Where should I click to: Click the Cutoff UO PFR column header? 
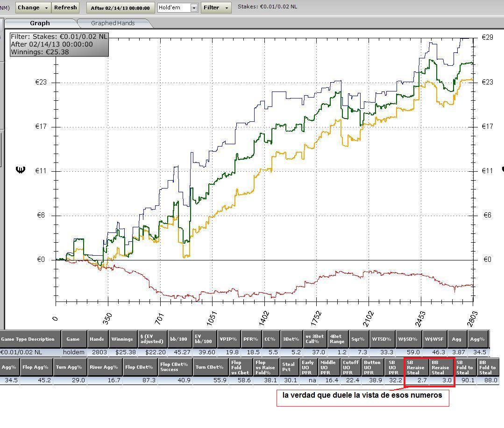[x=351, y=367]
